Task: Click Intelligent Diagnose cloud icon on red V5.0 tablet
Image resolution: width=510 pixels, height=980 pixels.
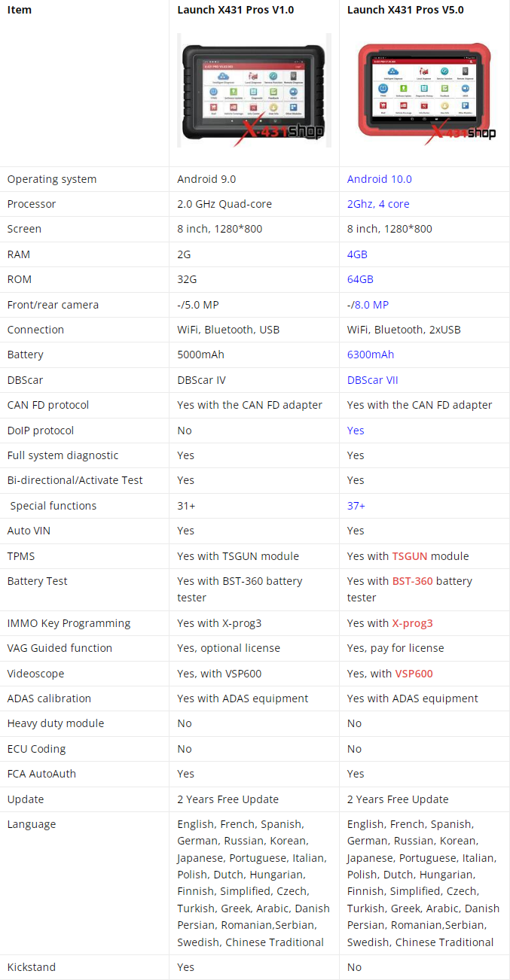Action: point(393,72)
